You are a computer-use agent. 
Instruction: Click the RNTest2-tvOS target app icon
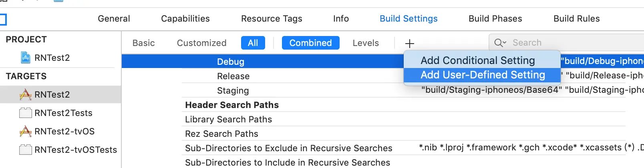(26, 131)
